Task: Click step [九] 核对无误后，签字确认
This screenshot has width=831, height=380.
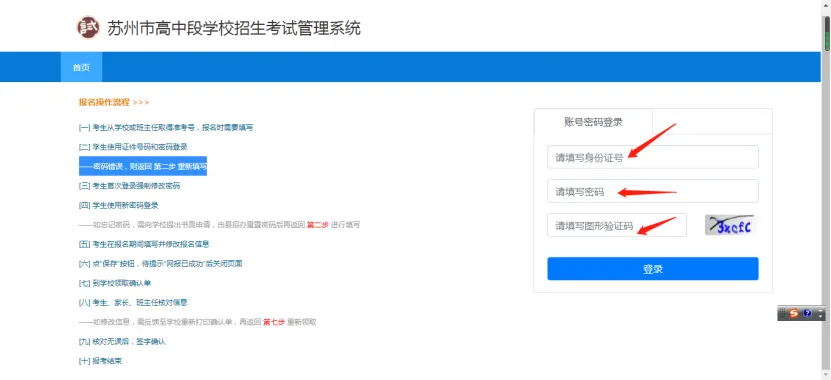Action: click(122, 341)
